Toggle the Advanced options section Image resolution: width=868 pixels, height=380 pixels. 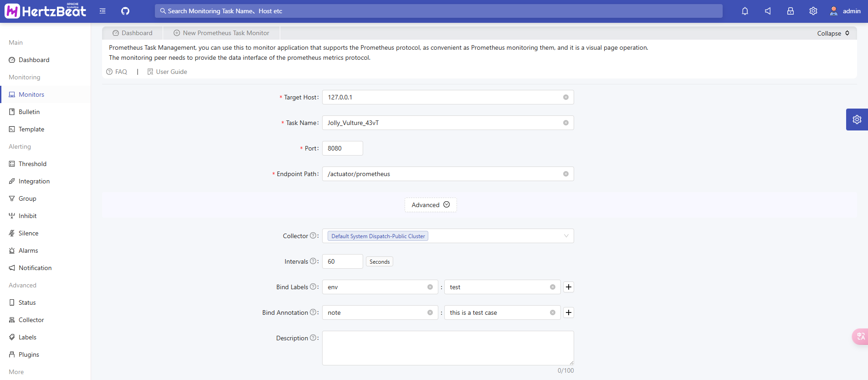(431, 205)
